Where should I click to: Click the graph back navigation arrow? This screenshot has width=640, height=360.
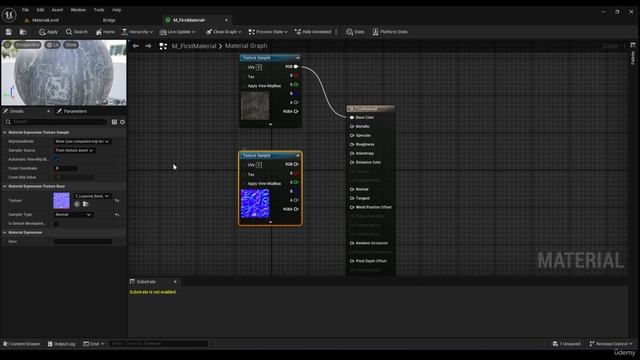[x=136, y=46]
